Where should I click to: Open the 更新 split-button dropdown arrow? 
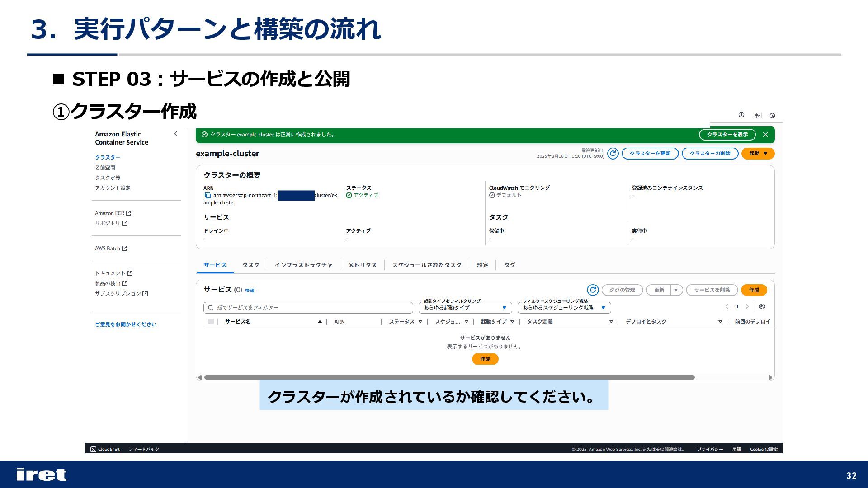coord(676,290)
